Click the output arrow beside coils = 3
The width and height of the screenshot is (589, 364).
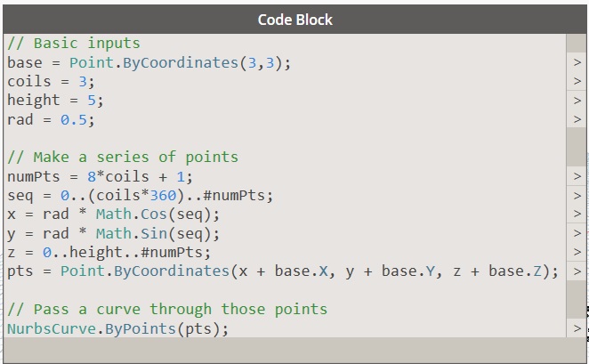click(x=577, y=81)
